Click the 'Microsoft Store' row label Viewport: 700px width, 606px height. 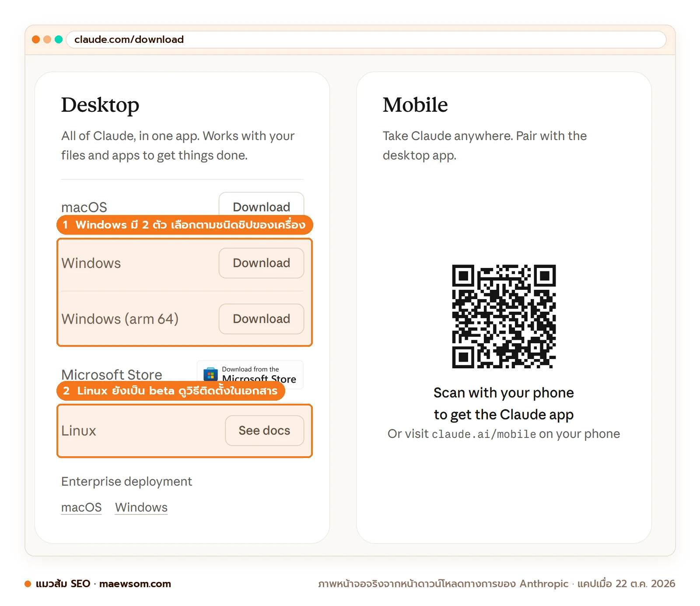(112, 374)
